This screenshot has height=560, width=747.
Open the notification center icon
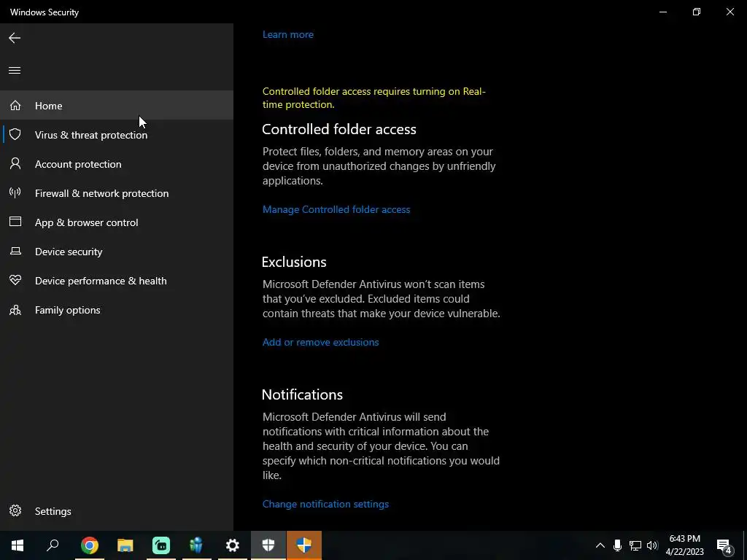pyautogui.click(x=724, y=546)
